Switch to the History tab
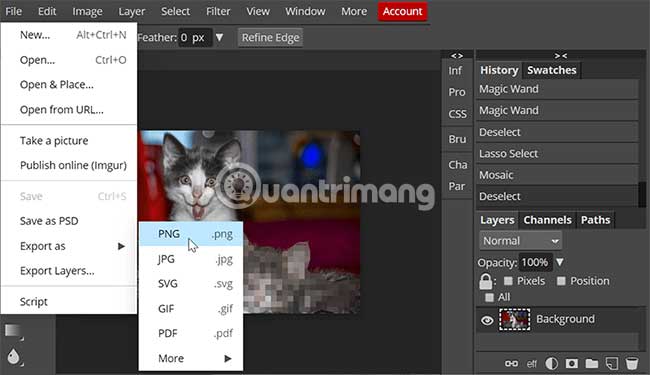 [499, 70]
